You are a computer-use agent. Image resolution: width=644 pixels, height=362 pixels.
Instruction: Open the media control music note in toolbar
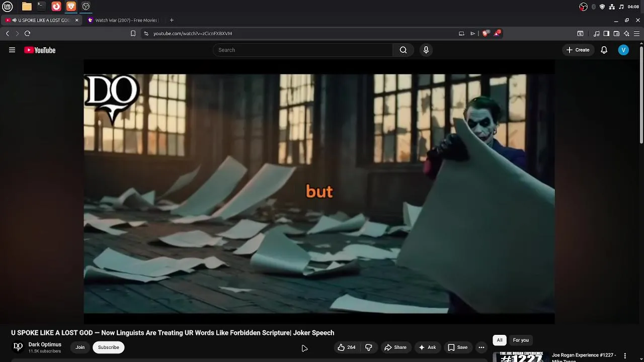coord(596,34)
